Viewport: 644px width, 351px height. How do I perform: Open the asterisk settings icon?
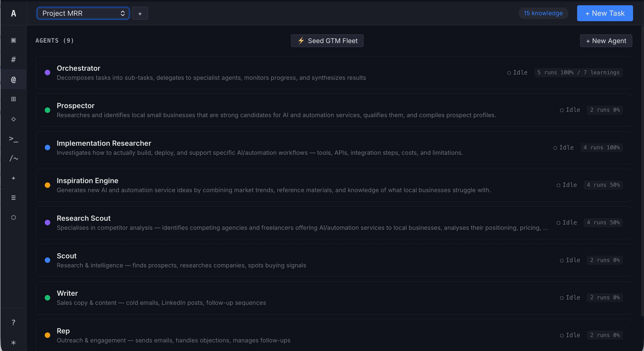pyautogui.click(x=14, y=342)
